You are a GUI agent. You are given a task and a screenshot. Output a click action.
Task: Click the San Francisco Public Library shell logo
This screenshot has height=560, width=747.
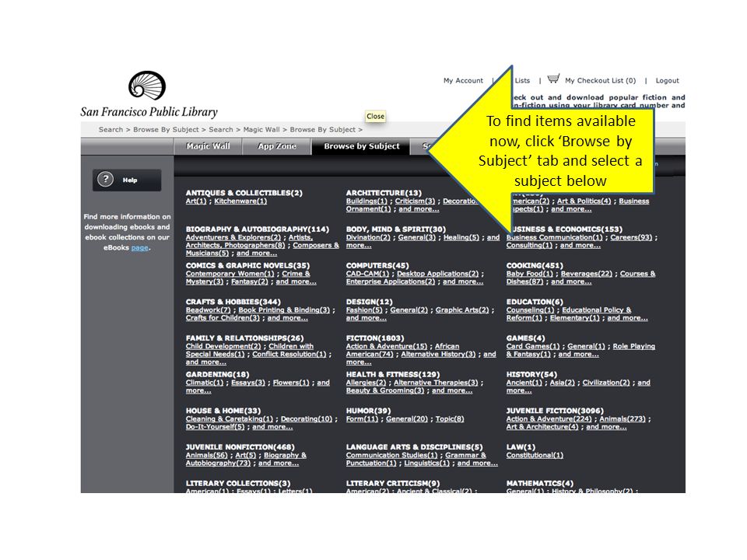coord(147,86)
